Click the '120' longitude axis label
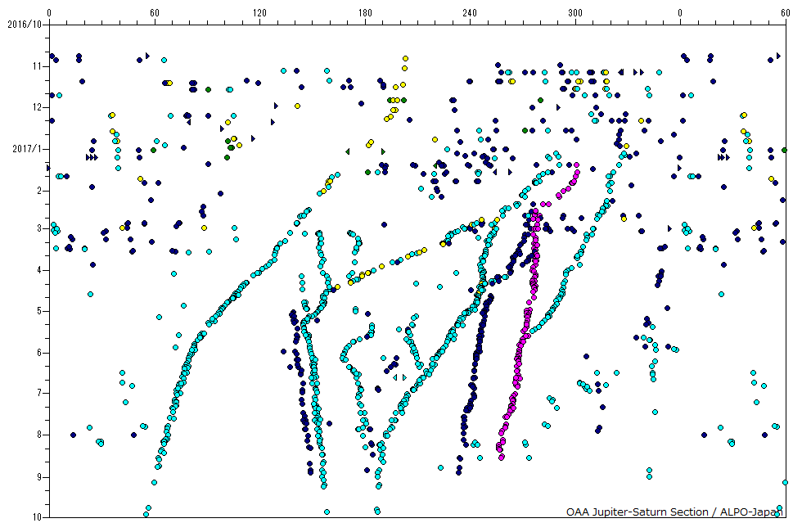This screenshot has height=532, width=802. [x=260, y=13]
